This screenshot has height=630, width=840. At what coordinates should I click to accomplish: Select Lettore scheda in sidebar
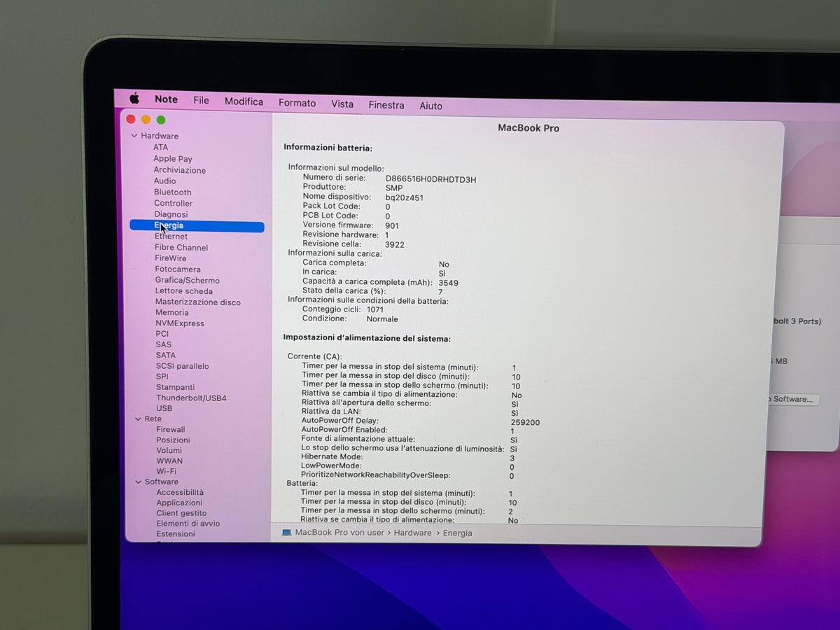pyautogui.click(x=184, y=291)
